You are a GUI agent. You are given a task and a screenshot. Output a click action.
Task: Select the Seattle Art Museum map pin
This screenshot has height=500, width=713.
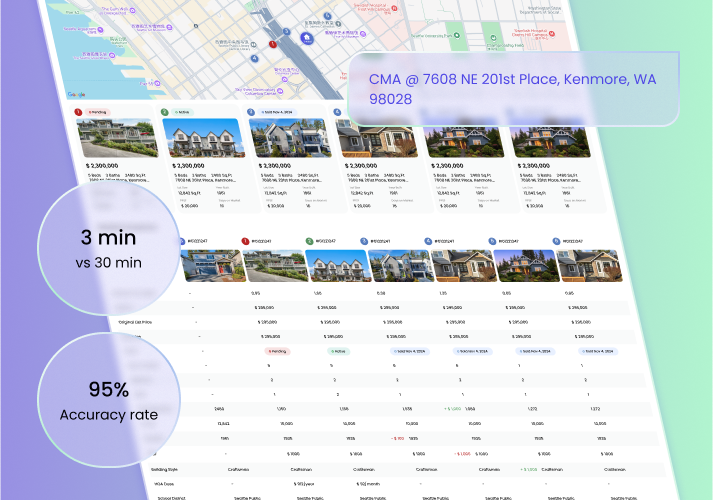pos(169,27)
